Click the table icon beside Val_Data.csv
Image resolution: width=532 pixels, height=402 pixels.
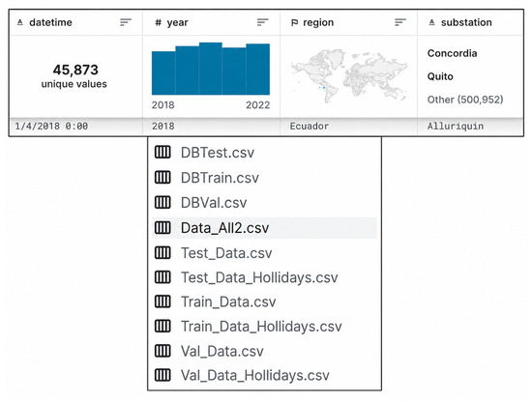point(163,351)
